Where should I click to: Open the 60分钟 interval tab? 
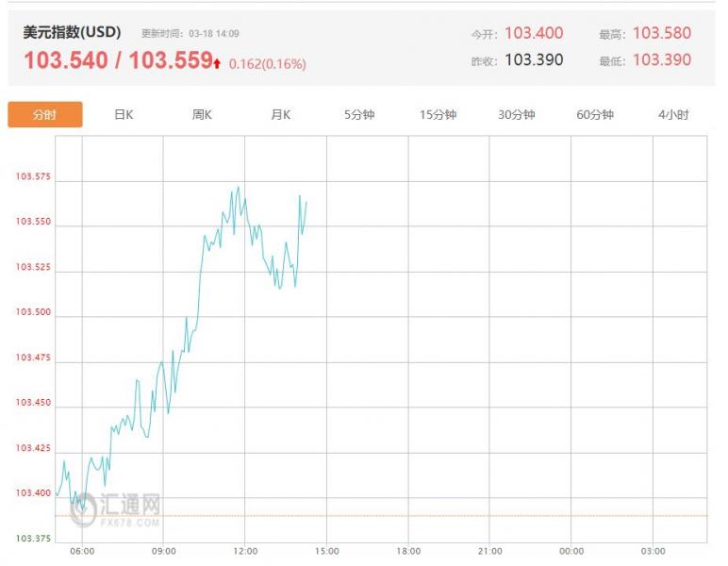pyautogui.click(x=595, y=115)
